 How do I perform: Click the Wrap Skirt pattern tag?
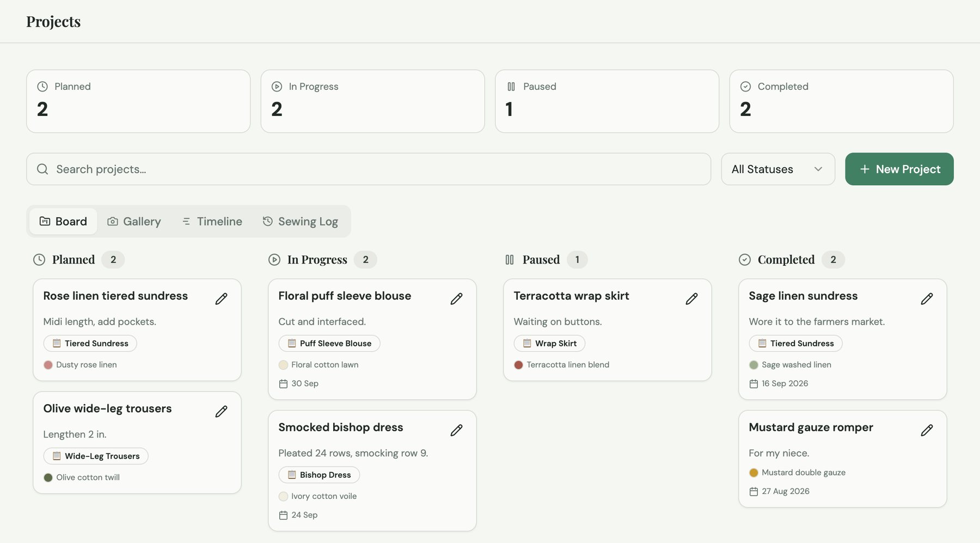point(549,343)
